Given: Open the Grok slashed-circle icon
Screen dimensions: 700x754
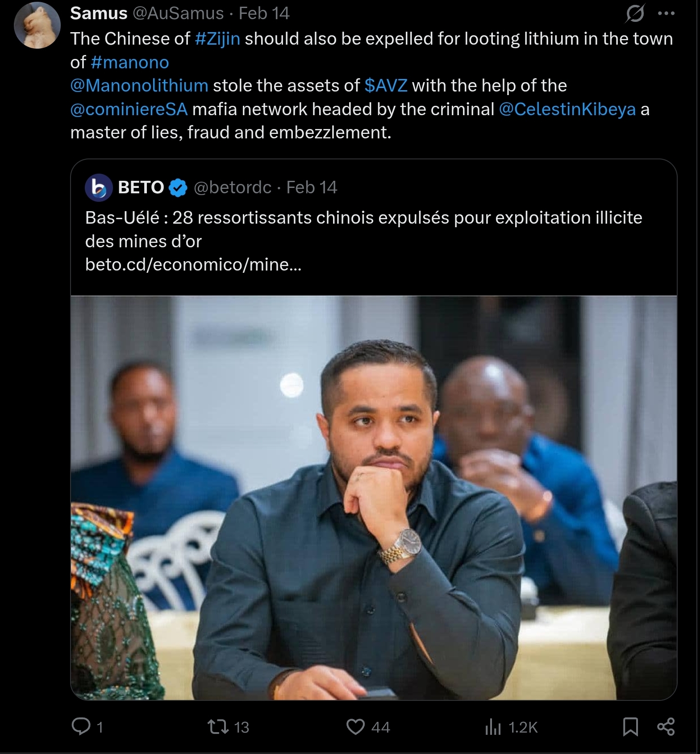Looking at the screenshot, I should [635, 13].
